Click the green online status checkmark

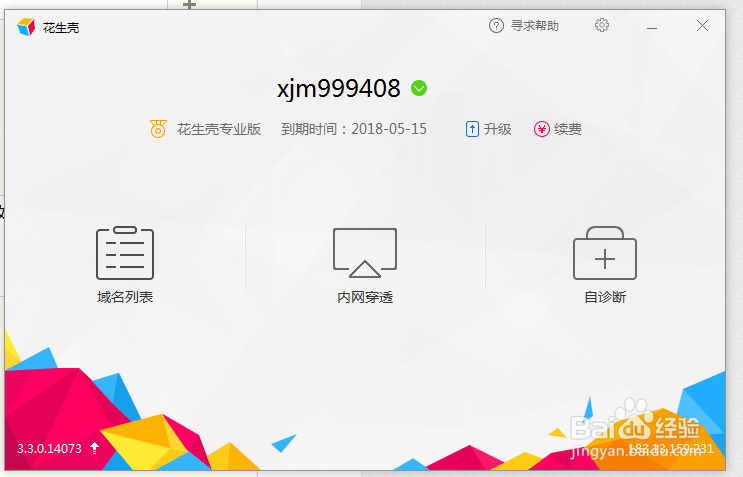click(419, 88)
